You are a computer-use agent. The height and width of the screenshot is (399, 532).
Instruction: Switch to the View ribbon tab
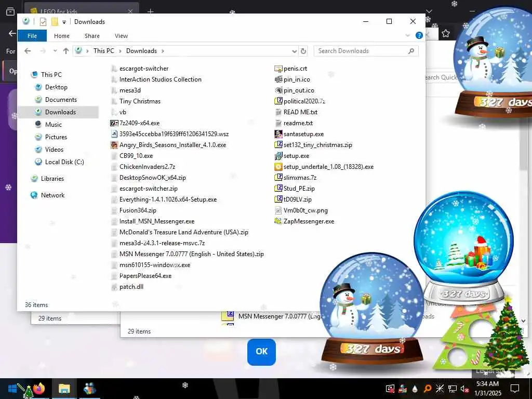point(121,36)
